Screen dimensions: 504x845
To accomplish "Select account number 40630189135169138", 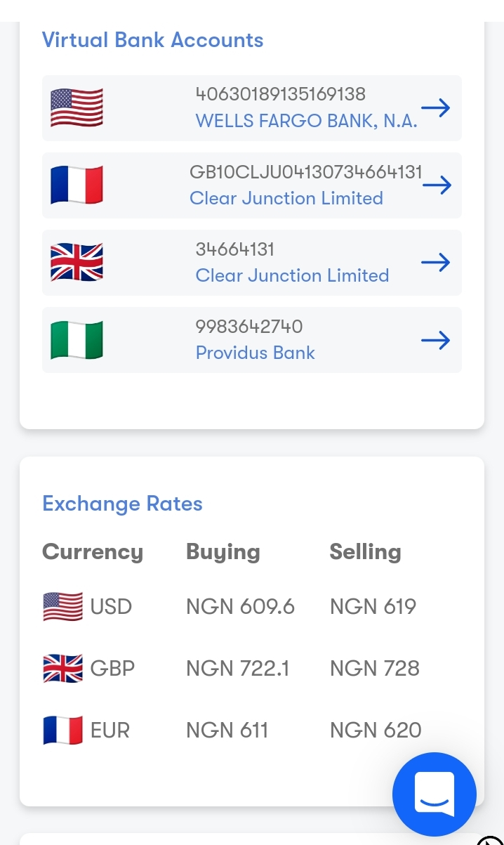I will pyautogui.click(x=280, y=94).
